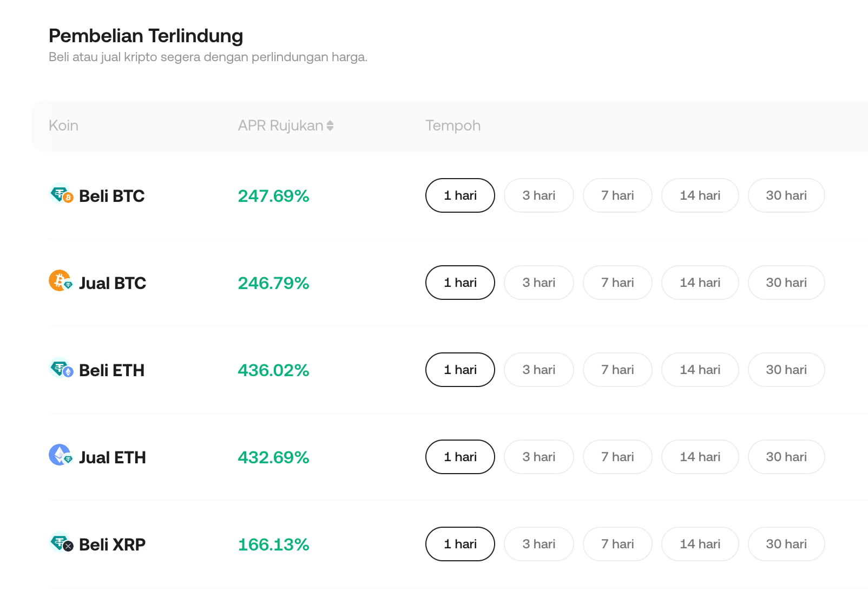
Task: Choose 7 hari for Jual BTC
Action: tap(617, 283)
